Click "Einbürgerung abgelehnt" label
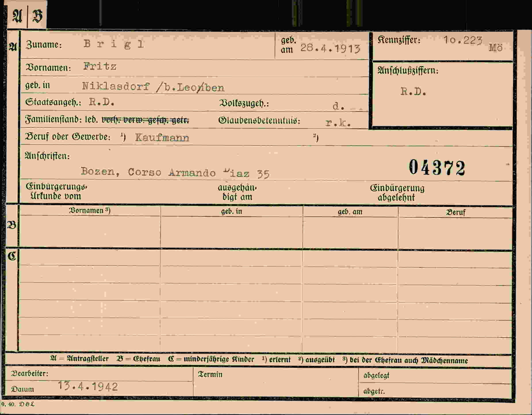This screenshot has height=415, width=532. [397, 193]
